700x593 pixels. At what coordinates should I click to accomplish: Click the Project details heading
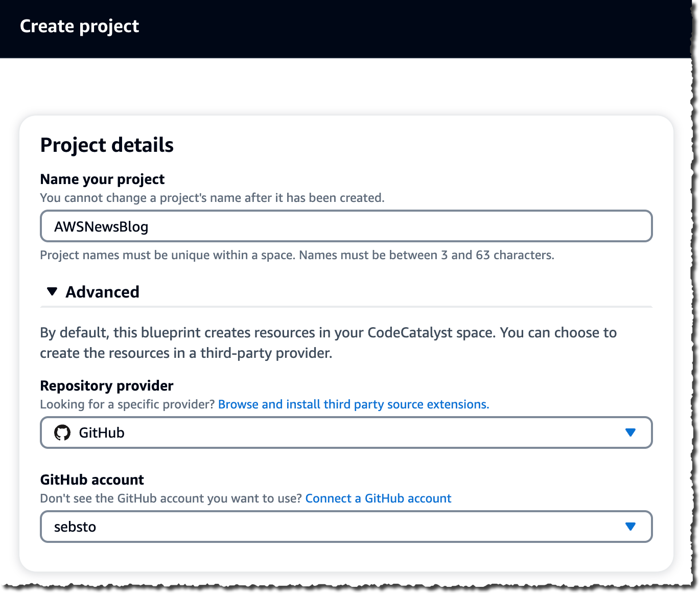[x=107, y=145]
